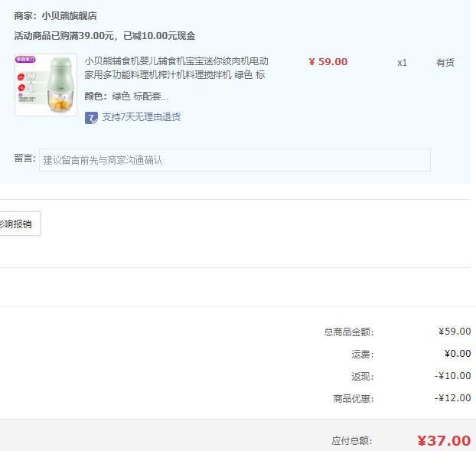Click the 有货 stock status
Screen dimensions: 476x451
coord(445,63)
